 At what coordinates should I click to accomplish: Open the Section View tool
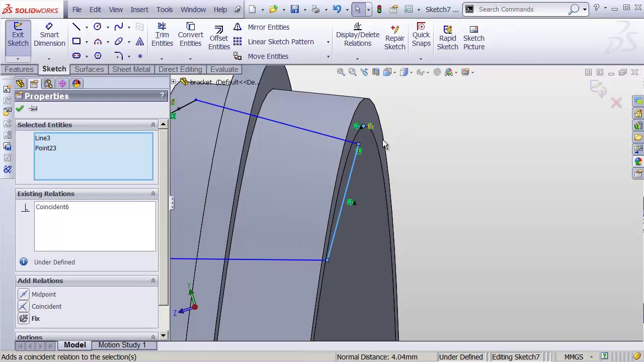(x=376, y=72)
